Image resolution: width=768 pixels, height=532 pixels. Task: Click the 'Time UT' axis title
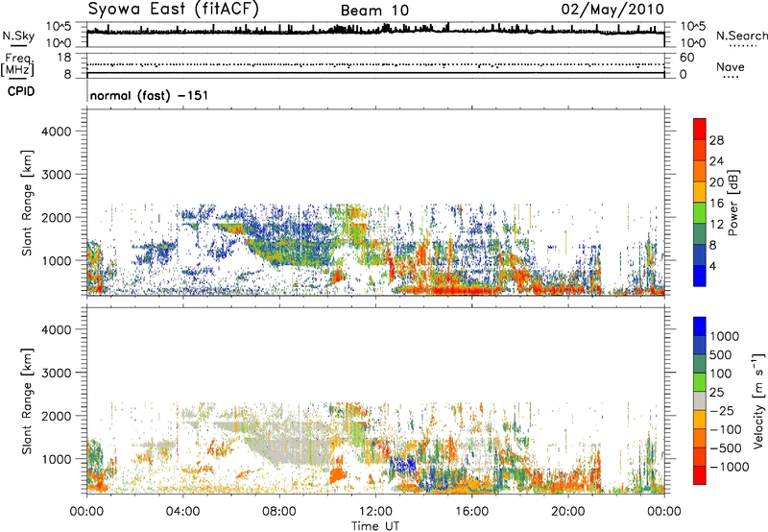click(375, 526)
